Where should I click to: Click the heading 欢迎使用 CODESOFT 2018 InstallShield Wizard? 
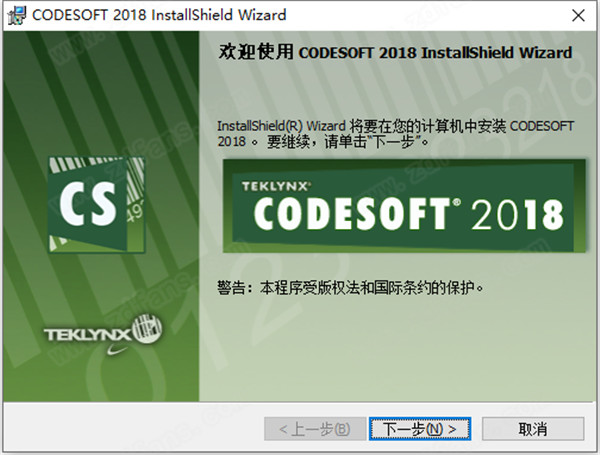[x=395, y=52]
